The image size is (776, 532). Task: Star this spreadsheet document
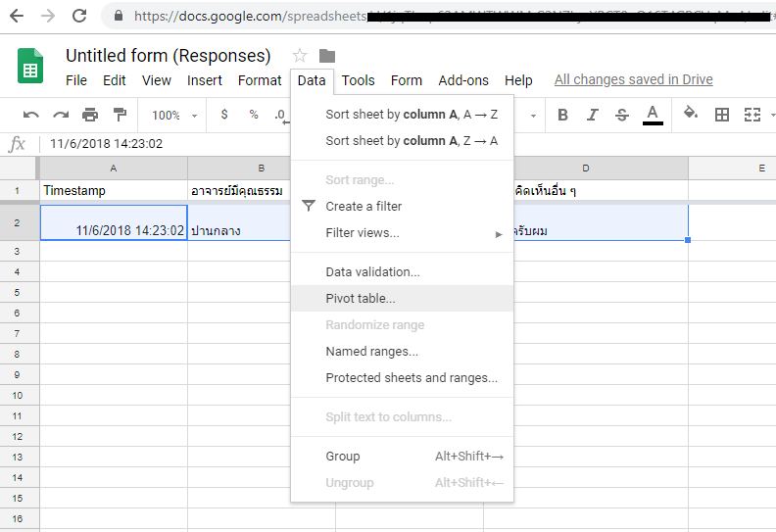click(x=300, y=56)
